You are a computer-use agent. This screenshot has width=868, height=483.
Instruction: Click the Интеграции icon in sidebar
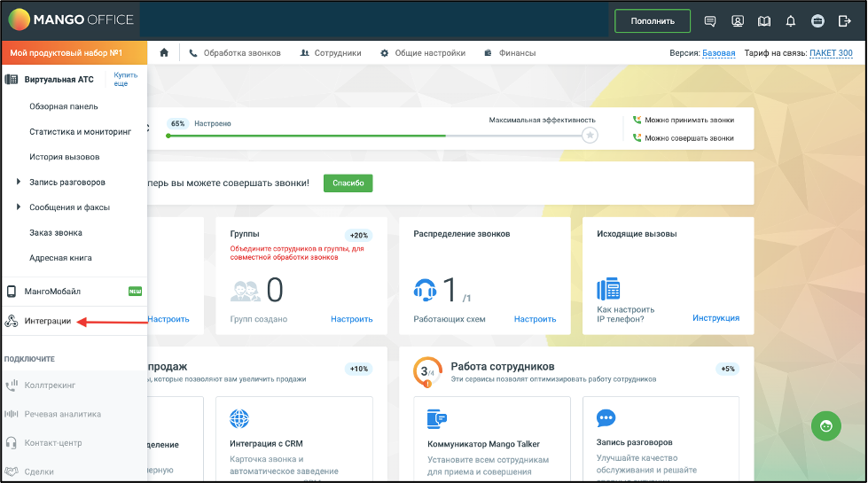coord(11,321)
